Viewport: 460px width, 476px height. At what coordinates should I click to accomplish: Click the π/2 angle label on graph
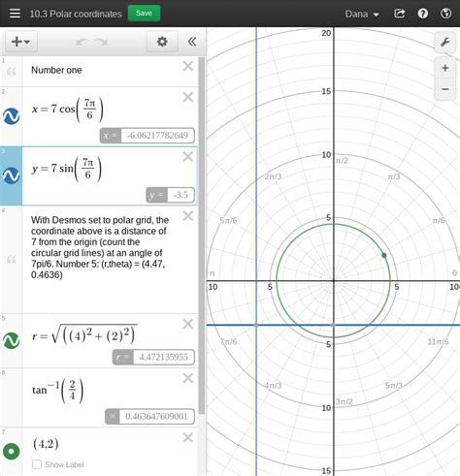[342, 161]
